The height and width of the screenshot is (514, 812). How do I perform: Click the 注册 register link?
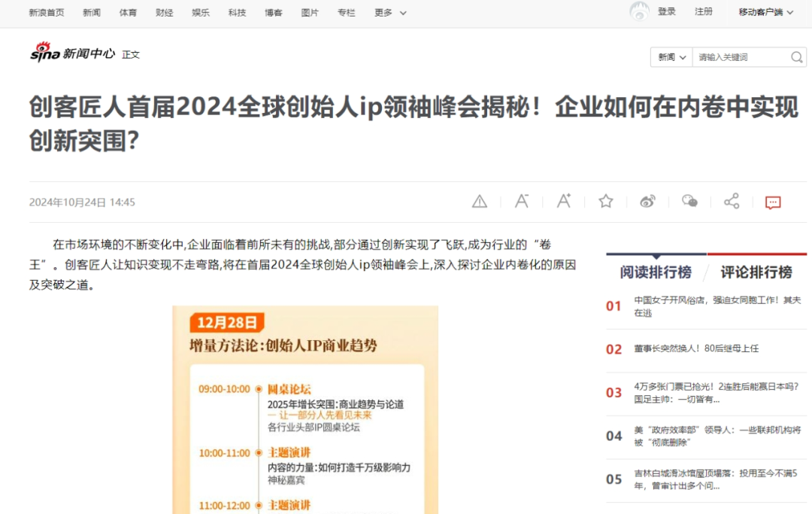[x=703, y=11]
